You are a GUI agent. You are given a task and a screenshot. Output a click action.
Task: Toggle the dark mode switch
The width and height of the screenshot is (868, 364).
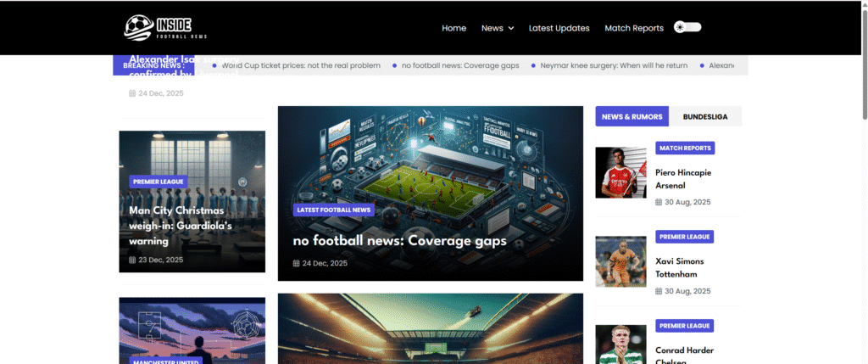tap(687, 27)
